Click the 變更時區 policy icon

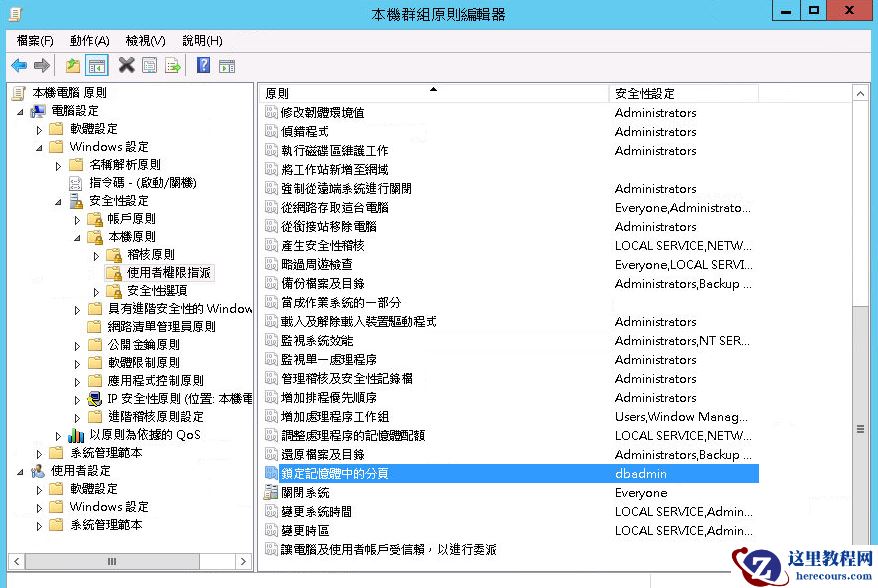click(x=271, y=530)
